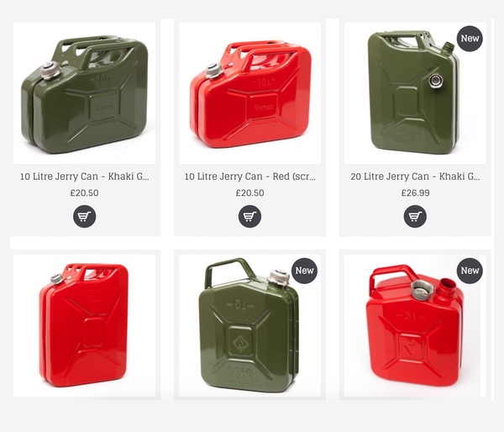Image resolution: width=504 pixels, height=432 pixels.
Task: Open 20 Litre Jerry Can Khaki title link
Action: tap(415, 176)
